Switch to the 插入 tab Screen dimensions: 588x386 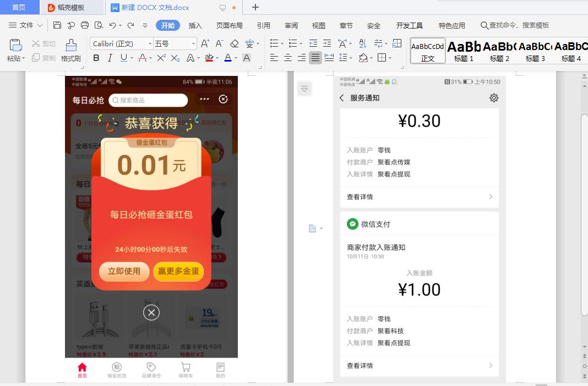(195, 25)
